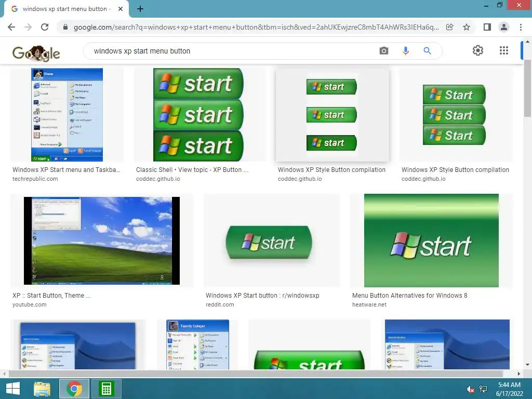Image resolution: width=532 pixels, height=399 pixels.
Task: Reload the current page
Action: click(x=45, y=27)
